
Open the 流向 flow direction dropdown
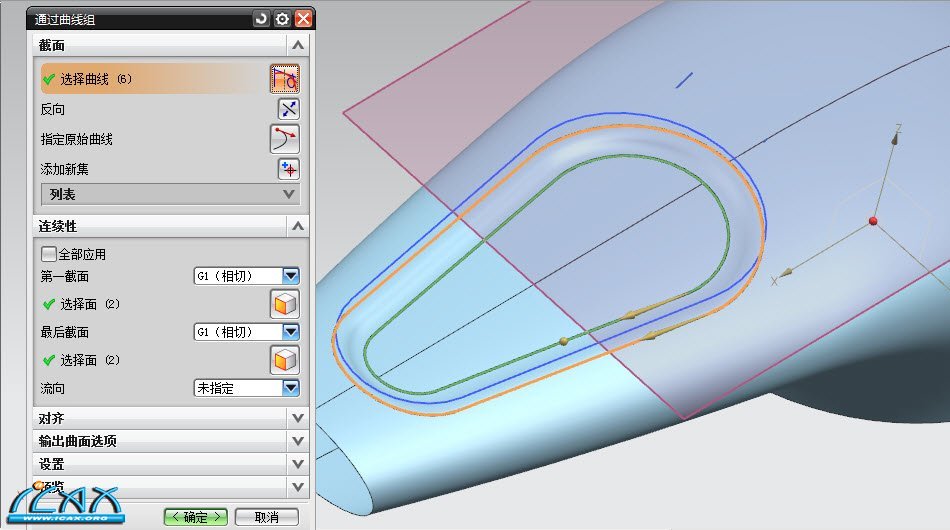pos(291,388)
